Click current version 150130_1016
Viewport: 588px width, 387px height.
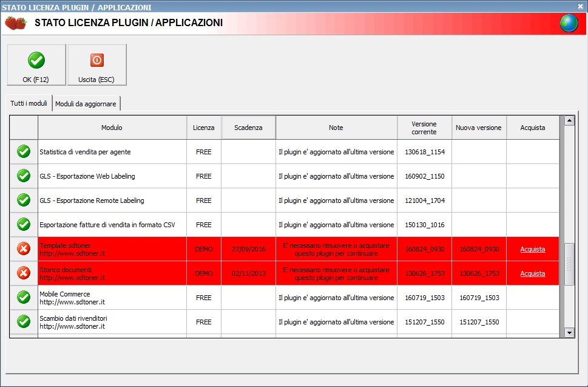425,225
